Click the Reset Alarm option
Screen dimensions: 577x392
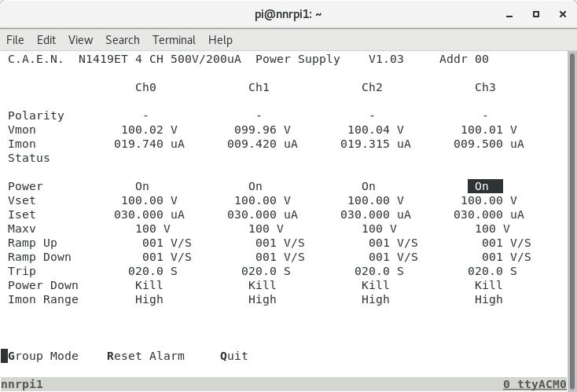pyautogui.click(x=145, y=356)
